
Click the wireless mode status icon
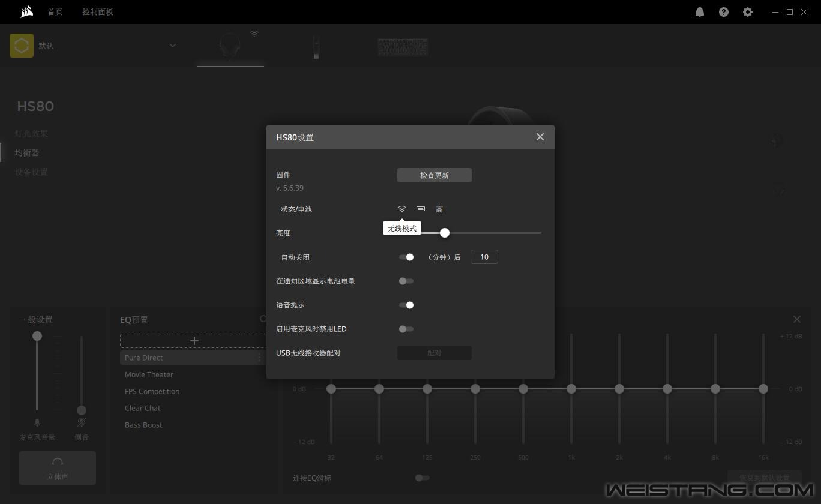point(402,209)
